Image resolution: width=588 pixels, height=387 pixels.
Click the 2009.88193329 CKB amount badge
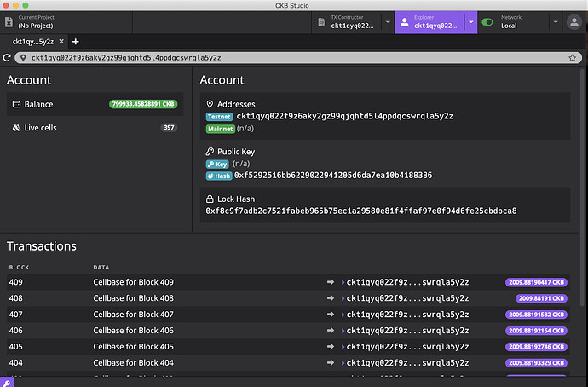click(536, 363)
